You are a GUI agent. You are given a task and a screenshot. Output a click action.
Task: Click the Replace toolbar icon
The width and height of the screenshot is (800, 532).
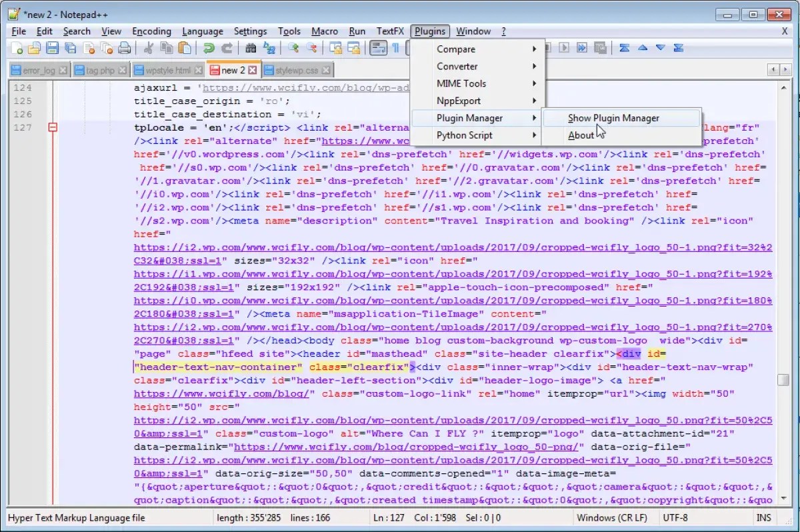[271, 48]
